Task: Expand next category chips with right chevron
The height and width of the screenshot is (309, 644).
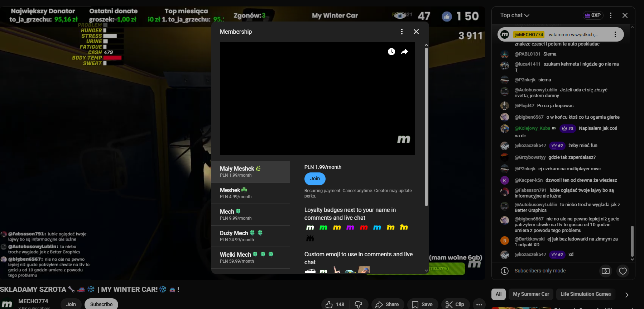Action: click(x=627, y=295)
